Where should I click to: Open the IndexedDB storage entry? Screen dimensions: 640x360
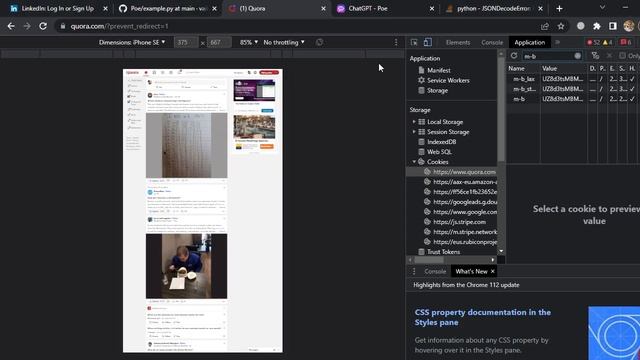pyautogui.click(x=437, y=142)
